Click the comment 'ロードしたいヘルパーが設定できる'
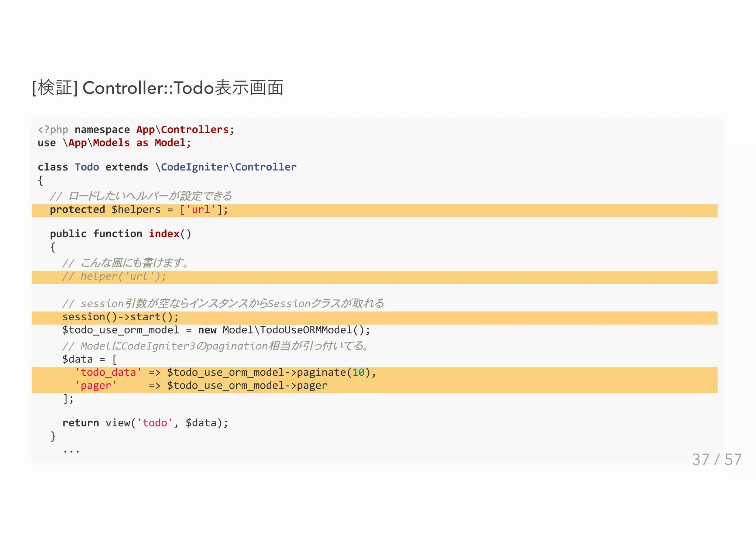Image resolution: width=756 pixels, height=534 pixels. pos(141,196)
